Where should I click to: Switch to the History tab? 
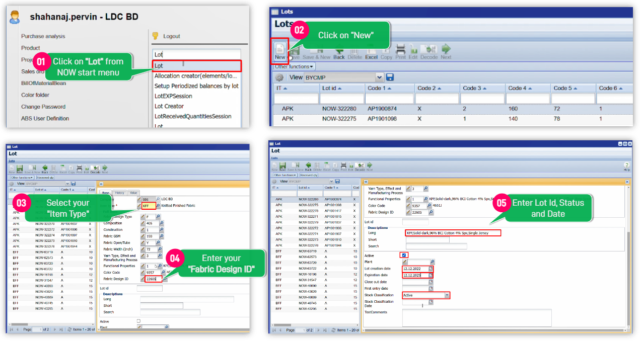tap(119, 193)
